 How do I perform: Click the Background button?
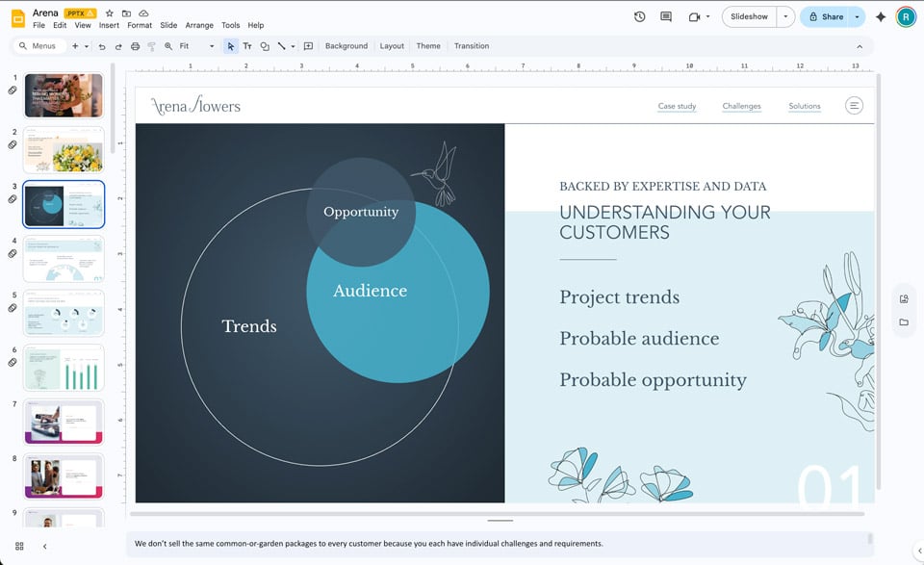(x=346, y=46)
